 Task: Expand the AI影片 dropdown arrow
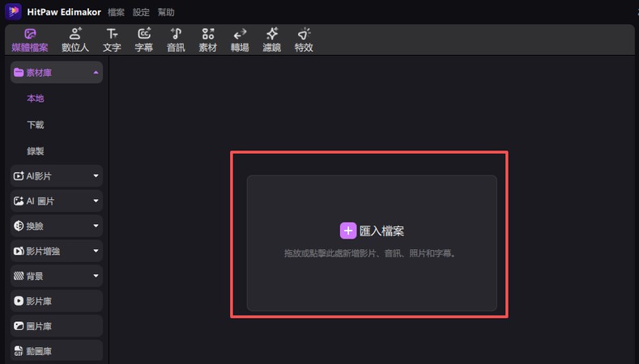[x=96, y=176]
